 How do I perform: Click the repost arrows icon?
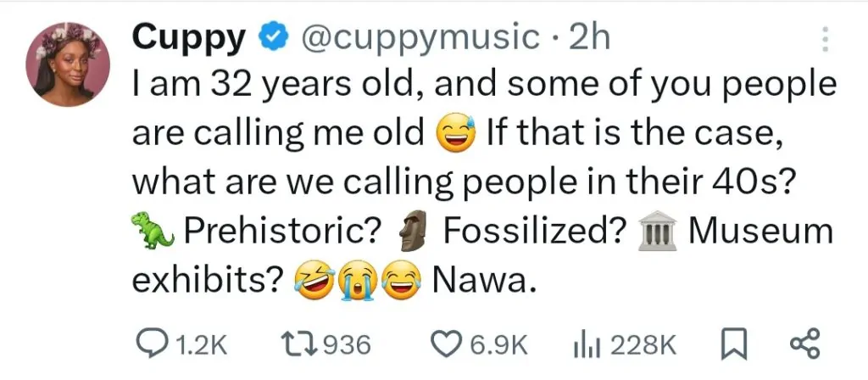pyautogui.click(x=299, y=344)
